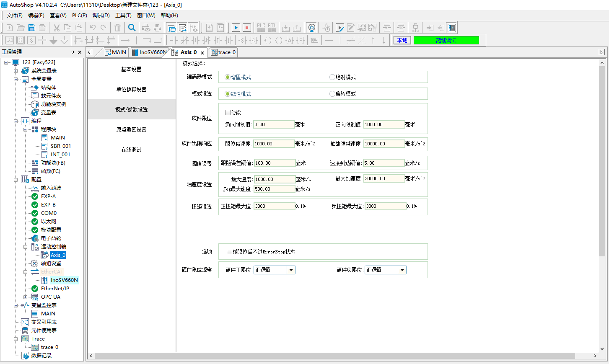Select 旋转模式 radio button
Screen dimensions: 609x364
(332, 94)
